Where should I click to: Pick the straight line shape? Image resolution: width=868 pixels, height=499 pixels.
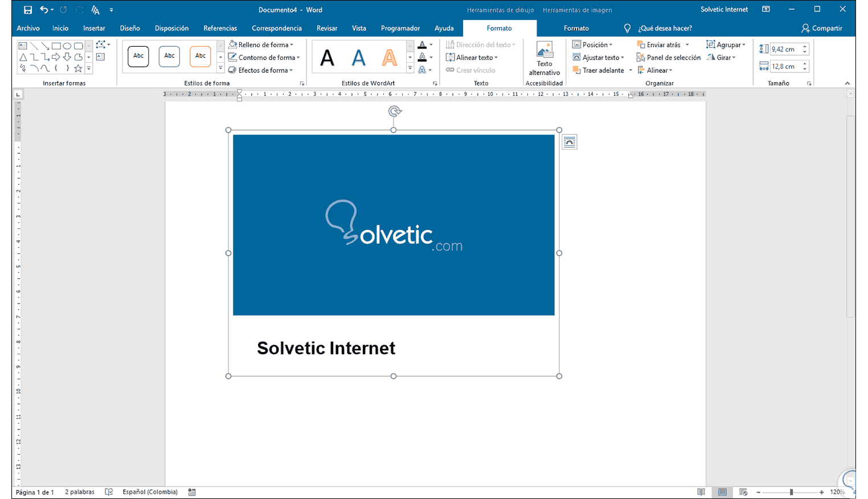pos(34,46)
